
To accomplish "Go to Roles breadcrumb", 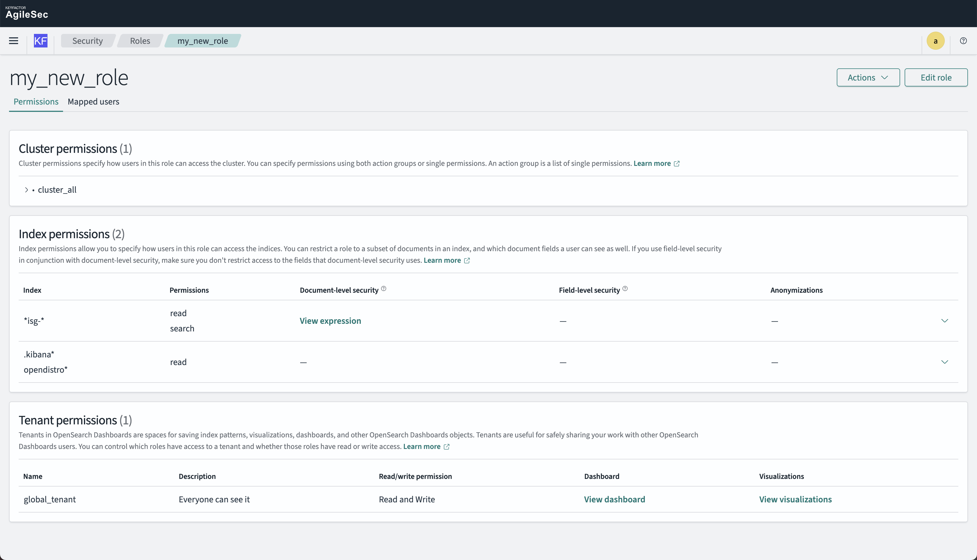I will (x=140, y=41).
